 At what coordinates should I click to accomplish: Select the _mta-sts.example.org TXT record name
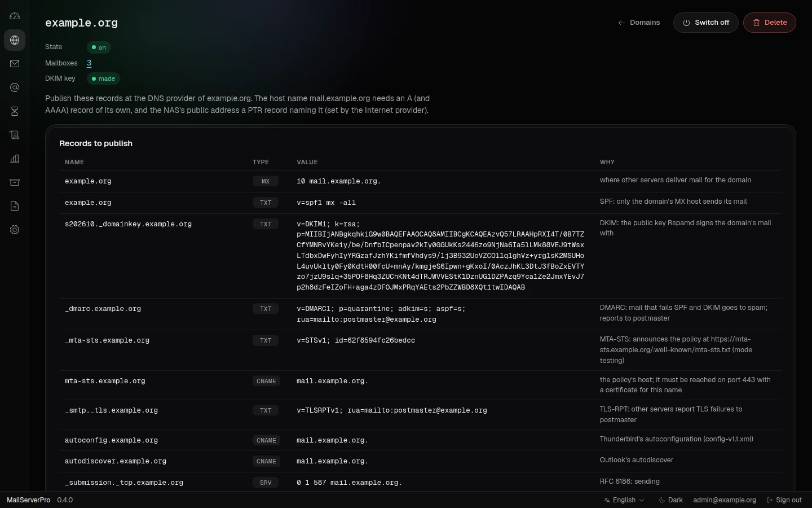[x=107, y=340]
